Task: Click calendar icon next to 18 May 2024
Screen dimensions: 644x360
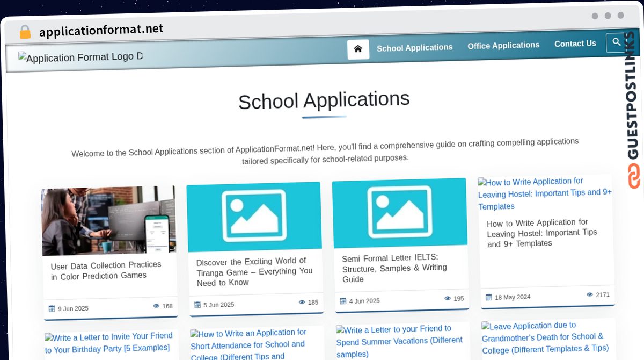Action: coord(489,297)
